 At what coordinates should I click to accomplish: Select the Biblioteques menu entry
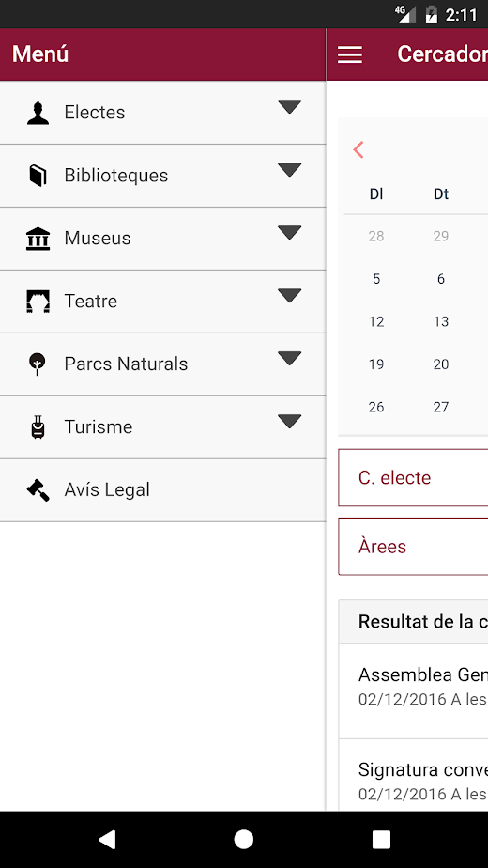(x=162, y=176)
